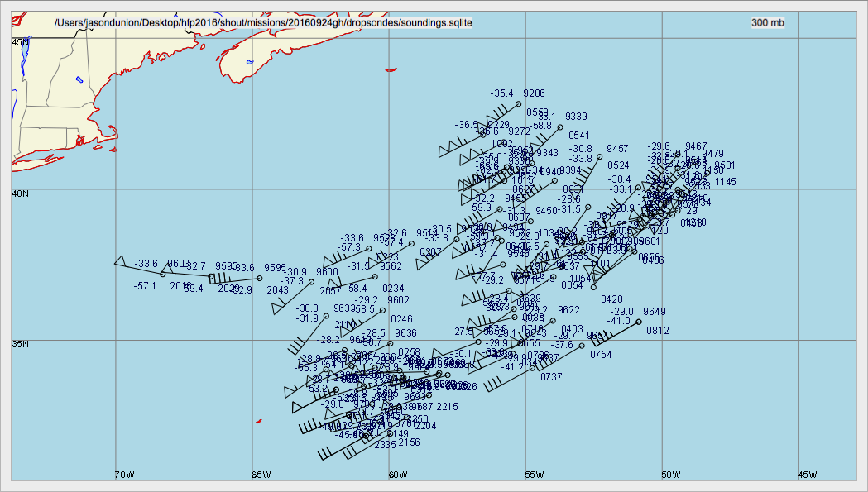Select the '-41.0' dewpoint value
868x492 pixels.
click(x=619, y=321)
